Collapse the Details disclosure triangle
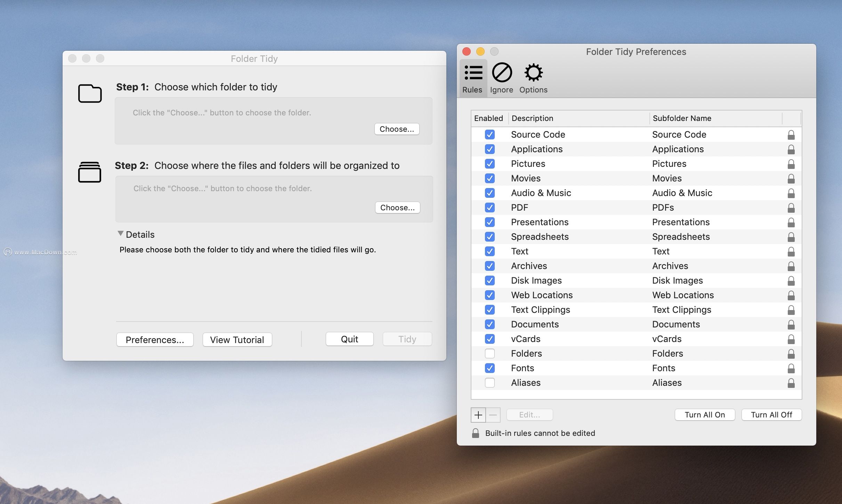Image resolution: width=842 pixels, height=504 pixels. (120, 234)
